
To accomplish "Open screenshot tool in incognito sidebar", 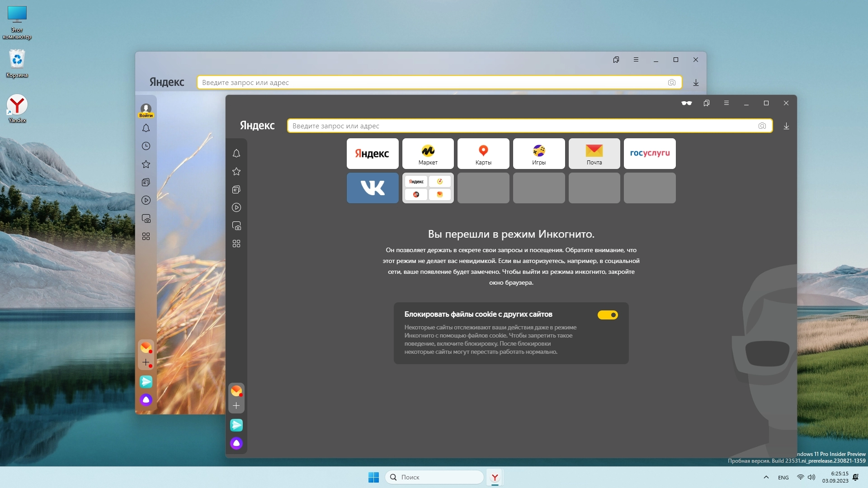I will (236, 226).
